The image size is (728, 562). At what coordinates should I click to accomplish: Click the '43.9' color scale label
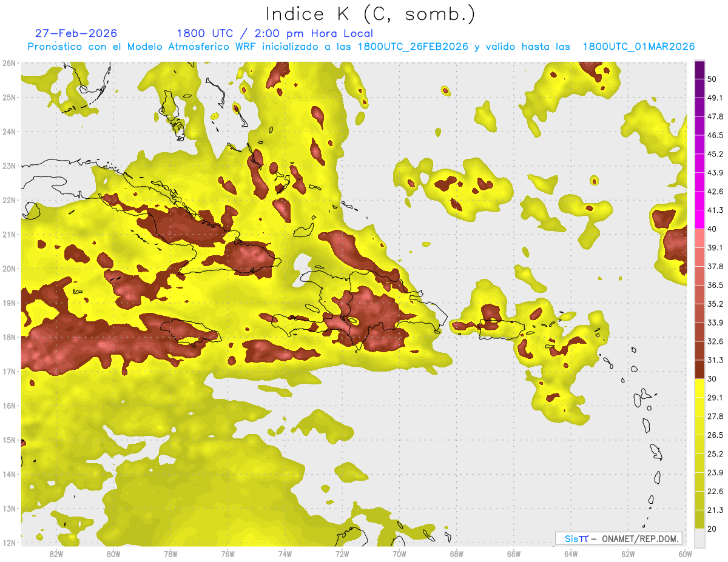pyautogui.click(x=715, y=173)
